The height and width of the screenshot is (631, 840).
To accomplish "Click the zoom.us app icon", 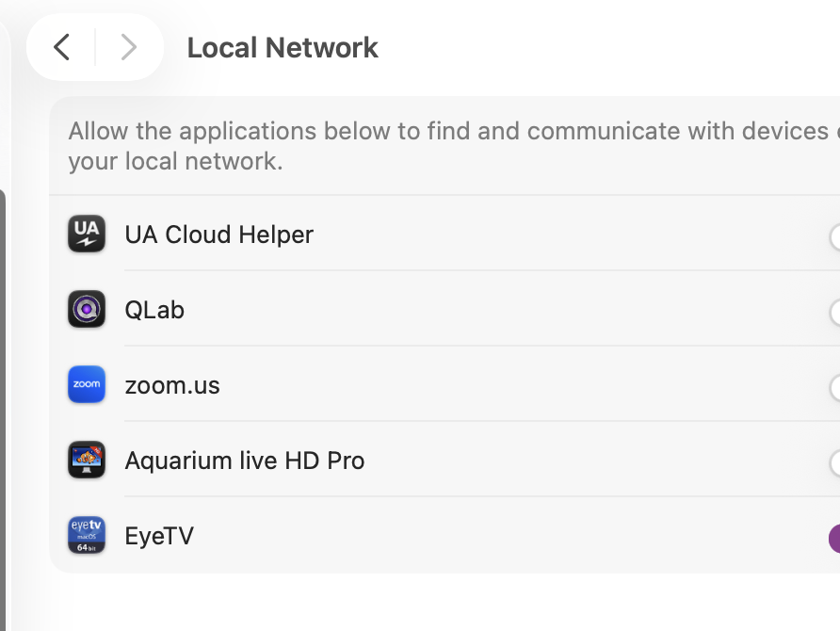I will point(87,384).
